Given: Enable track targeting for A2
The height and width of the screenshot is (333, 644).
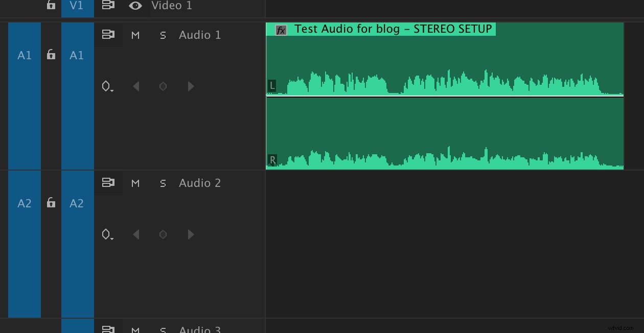Looking at the screenshot, I should [77, 203].
